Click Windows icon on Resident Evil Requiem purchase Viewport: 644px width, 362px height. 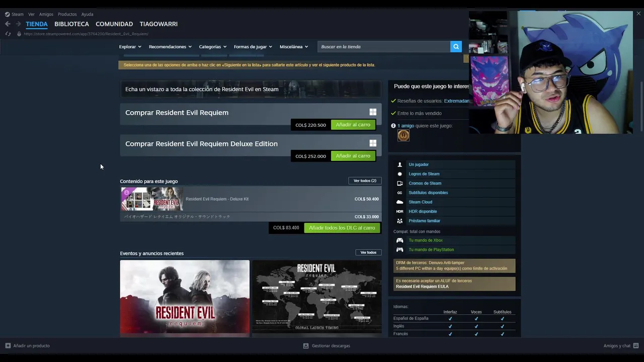pos(373,112)
